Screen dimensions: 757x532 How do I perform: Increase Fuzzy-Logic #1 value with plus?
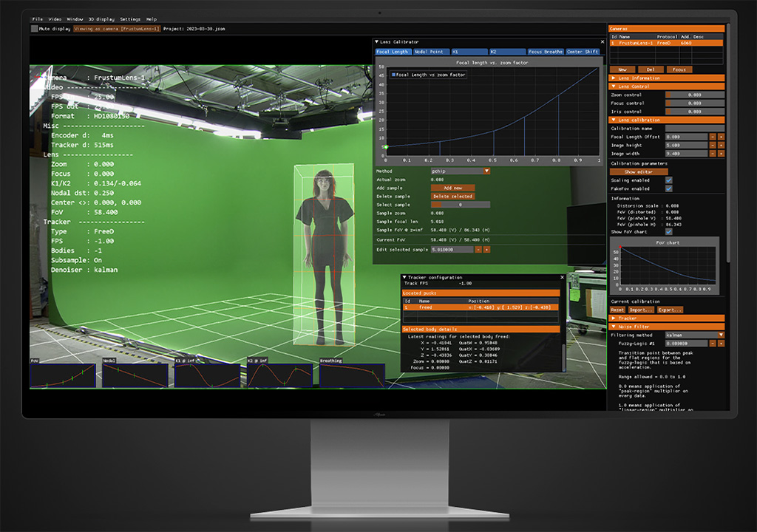(721, 343)
